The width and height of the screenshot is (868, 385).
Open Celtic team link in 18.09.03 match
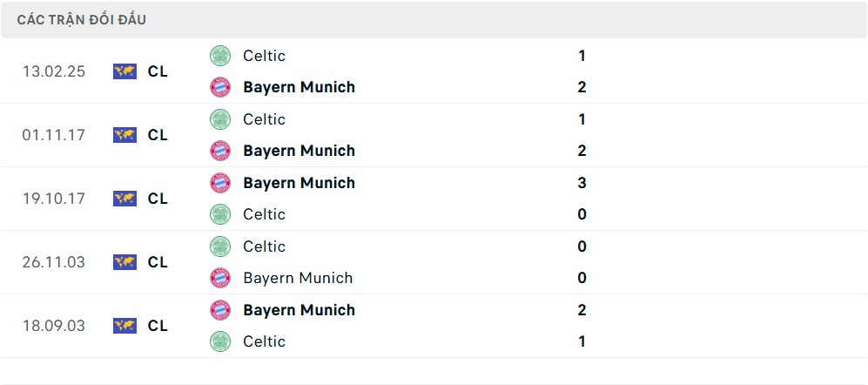click(x=264, y=341)
